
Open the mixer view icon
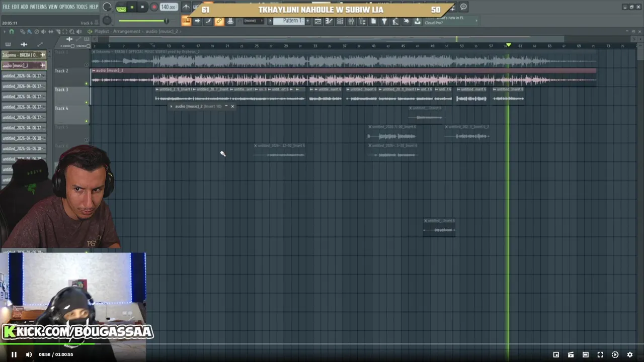[x=351, y=21]
